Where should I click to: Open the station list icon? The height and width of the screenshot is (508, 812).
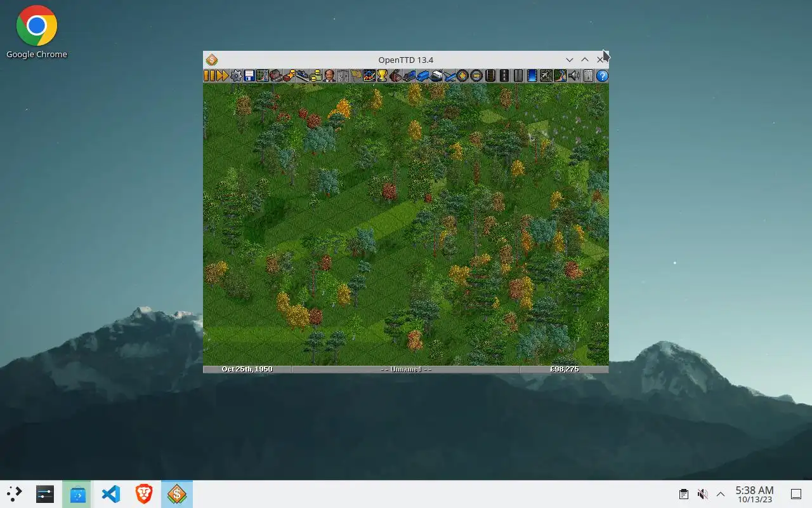point(303,76)
